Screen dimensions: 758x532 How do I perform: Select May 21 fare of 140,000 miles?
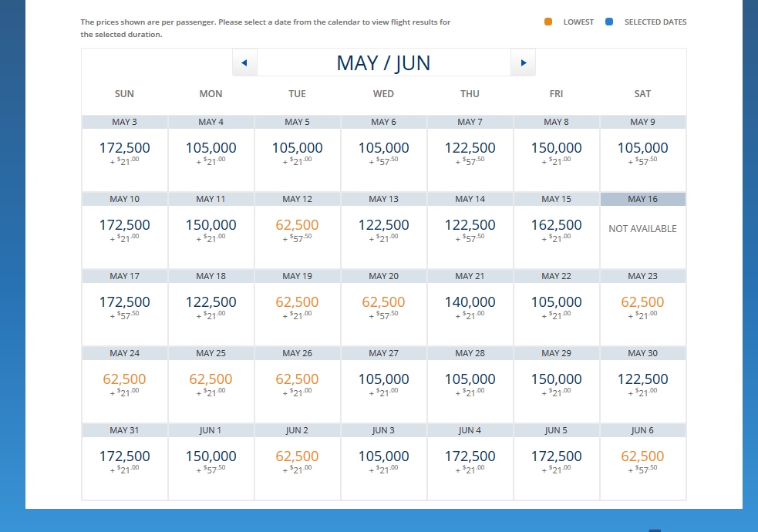[470, 306]
